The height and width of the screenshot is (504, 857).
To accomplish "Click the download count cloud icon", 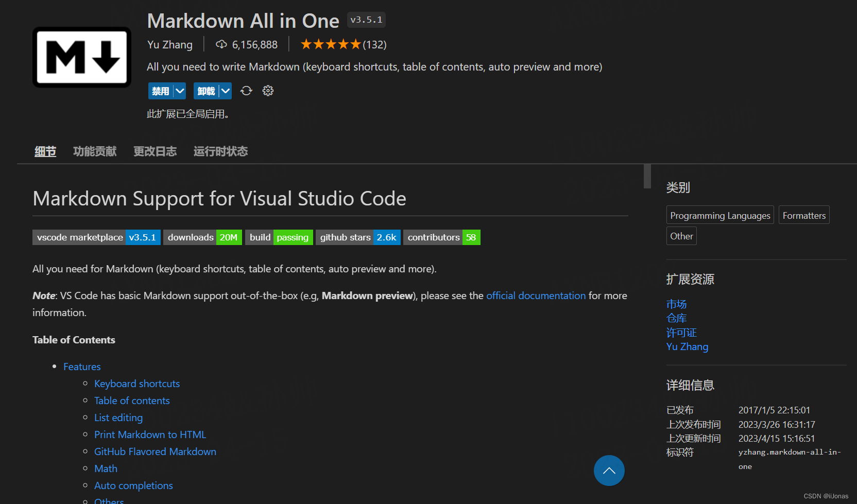I will click(221, 44).
